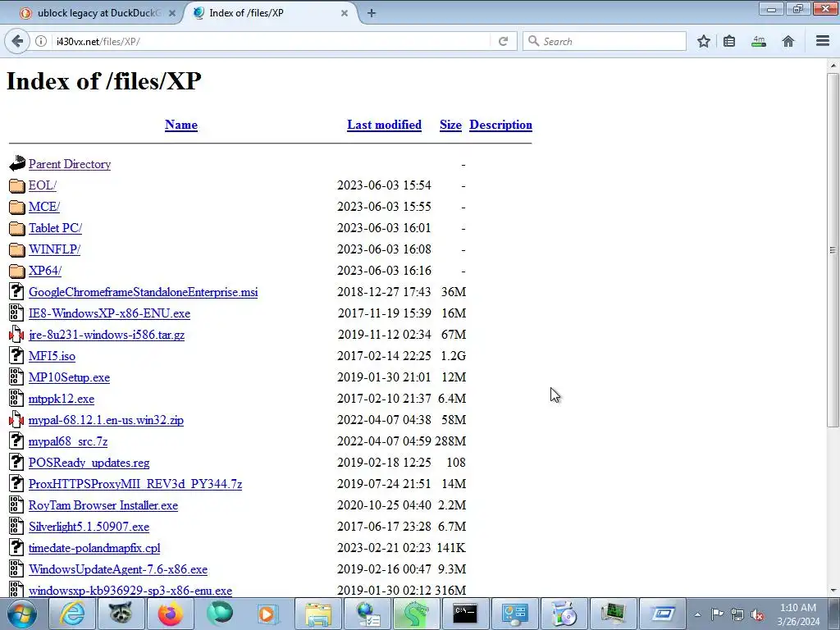
Task: Open the WINFLP/ folder
Action: [x=54, y=249]
